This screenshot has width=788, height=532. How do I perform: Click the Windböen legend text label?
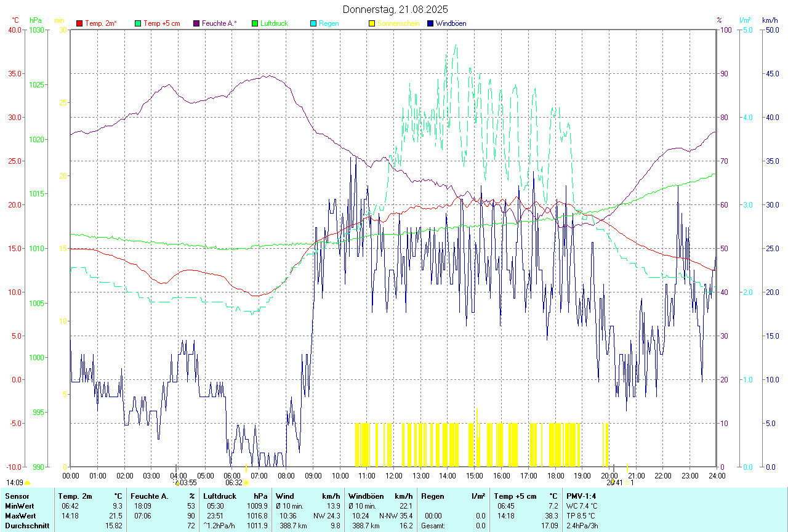(451, 23)
